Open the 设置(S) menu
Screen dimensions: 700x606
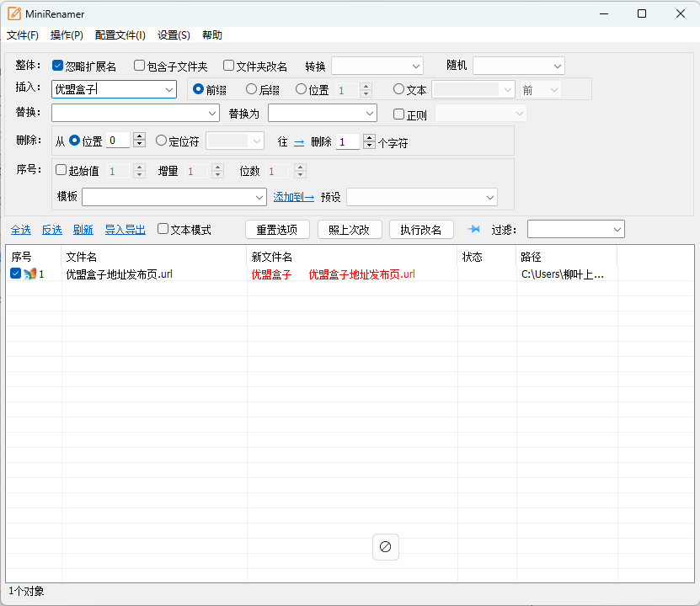[x=174, y=35]
